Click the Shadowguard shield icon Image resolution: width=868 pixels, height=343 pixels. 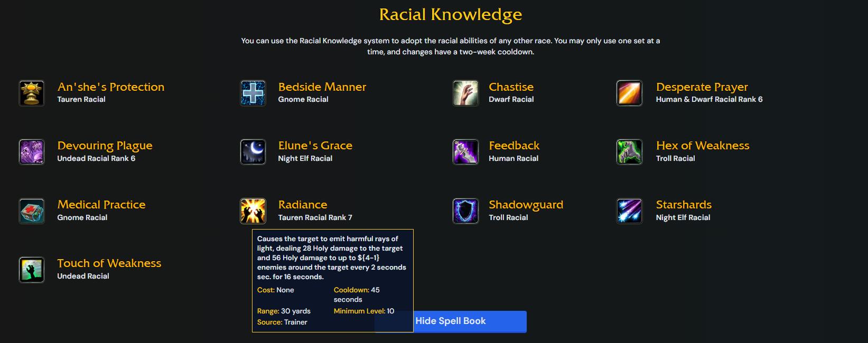(465, 211)
